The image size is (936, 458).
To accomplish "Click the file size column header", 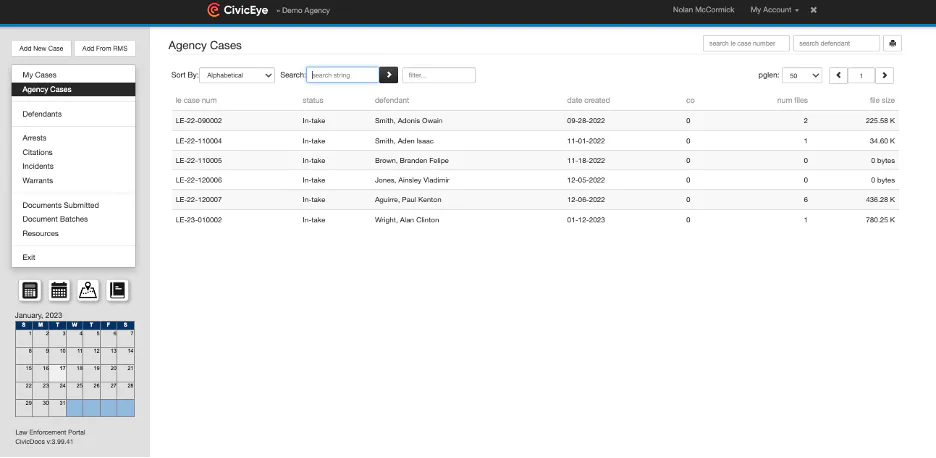I will coord(882,100).
